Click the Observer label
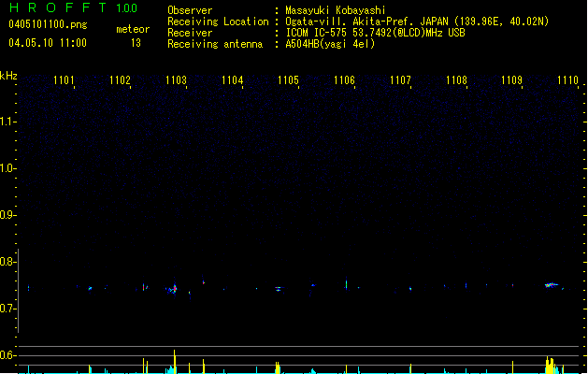Image resolution: width=588 pixels, height=374 pixels. click(190, 10)
